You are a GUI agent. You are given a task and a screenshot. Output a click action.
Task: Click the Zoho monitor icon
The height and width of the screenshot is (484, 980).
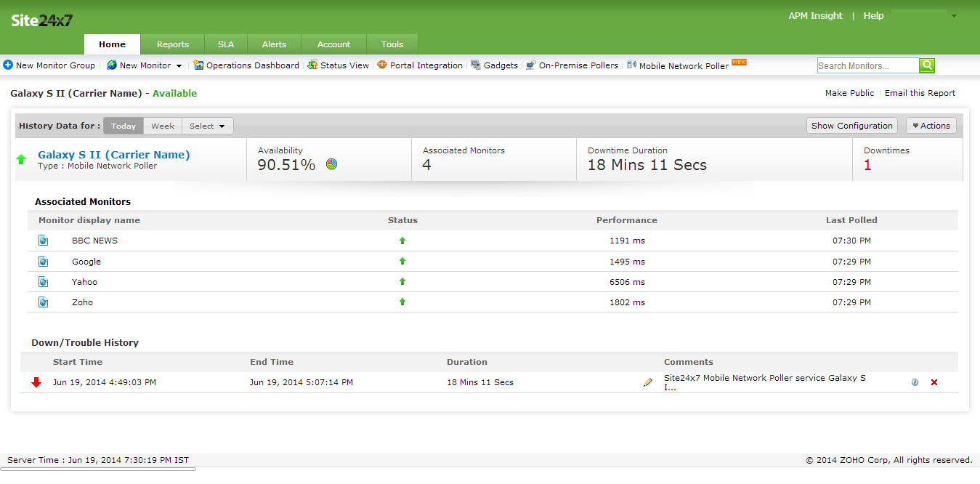(43, 302)
